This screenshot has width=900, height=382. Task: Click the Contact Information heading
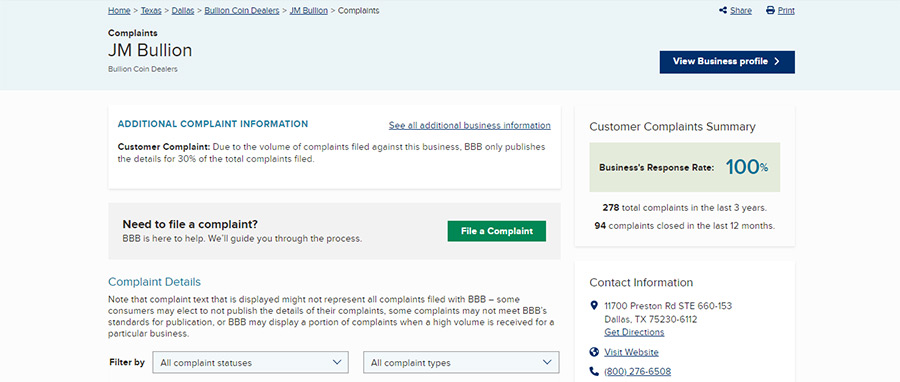point(641,282)
